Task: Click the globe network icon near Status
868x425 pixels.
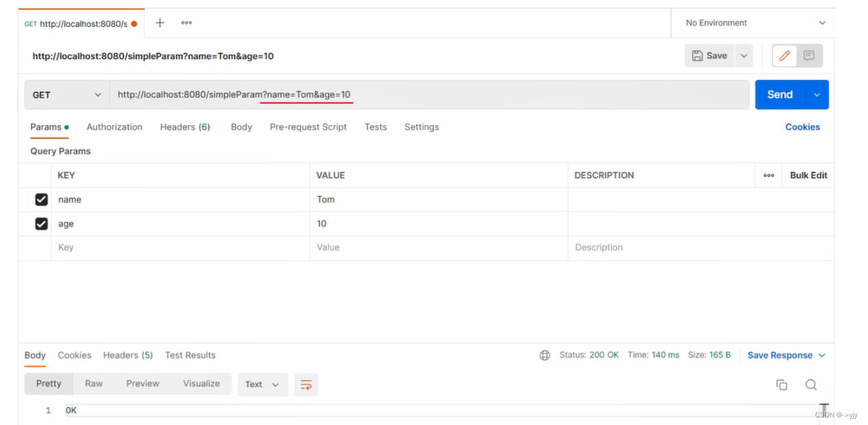Action: coord(545,355)
